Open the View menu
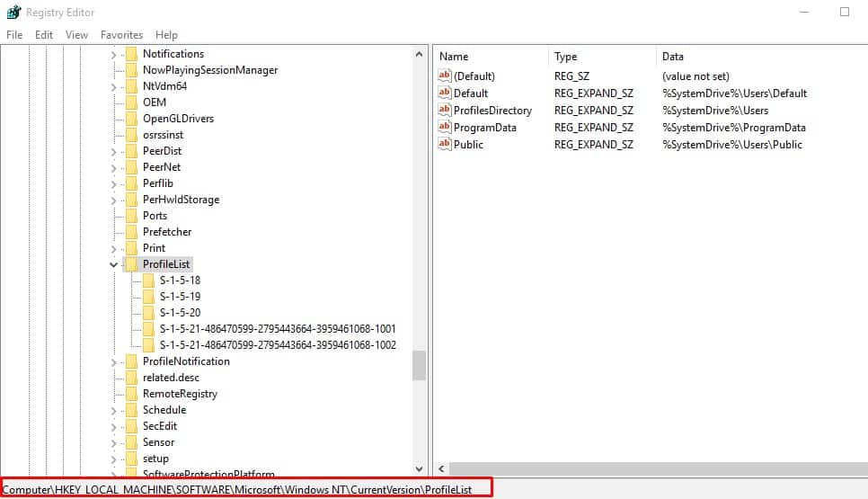This screenshot has height=499, width=868. (x=76, y=35)
